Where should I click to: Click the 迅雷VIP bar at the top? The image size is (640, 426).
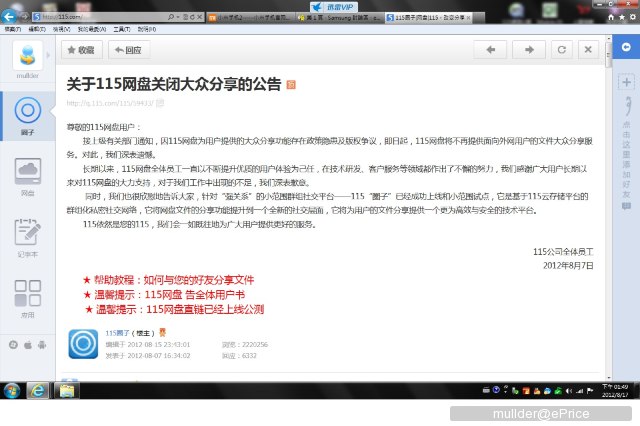334,7
